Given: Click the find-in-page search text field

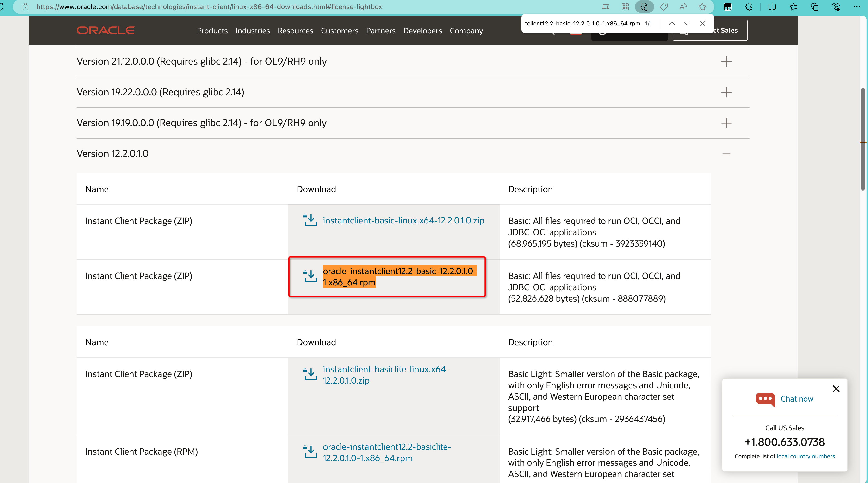Looking at the screenshot, I should (x=582, y=24).
